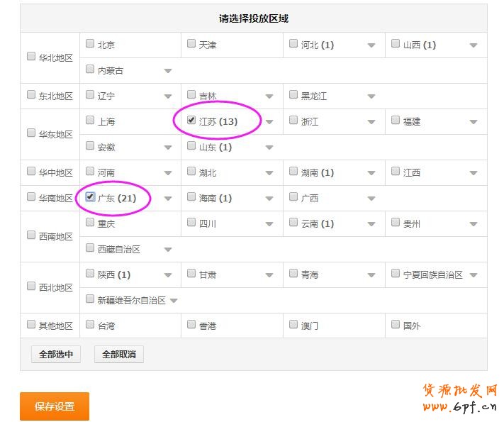The height and width of the screenshot is (422, 504).
Task: Open the 江苏 (13) city dropdown arrow
Action: [269, 122]
